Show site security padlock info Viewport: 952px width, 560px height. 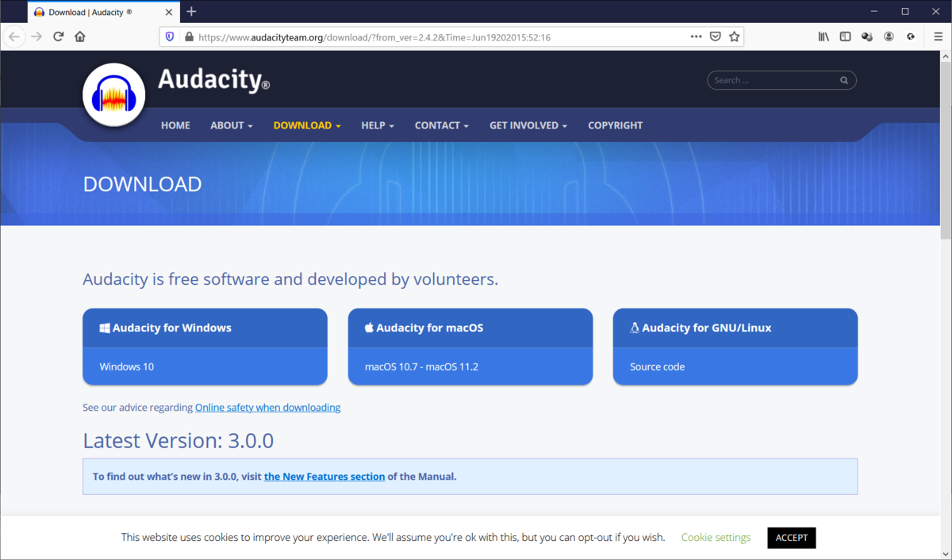[188, 36]
